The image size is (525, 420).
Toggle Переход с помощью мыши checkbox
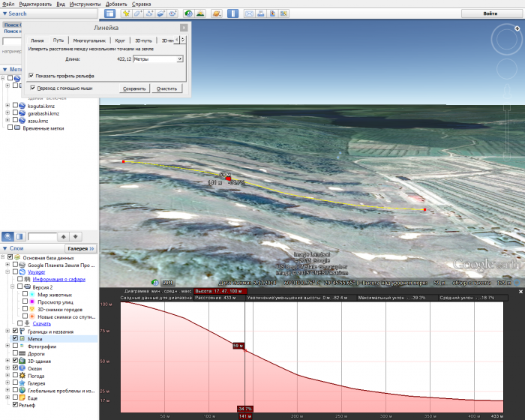tap(33, 88)
